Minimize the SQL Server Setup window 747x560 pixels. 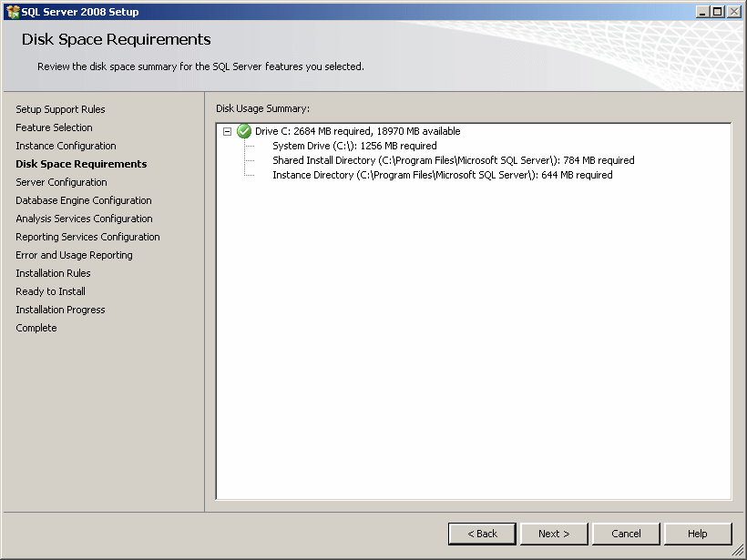(702, 12)
